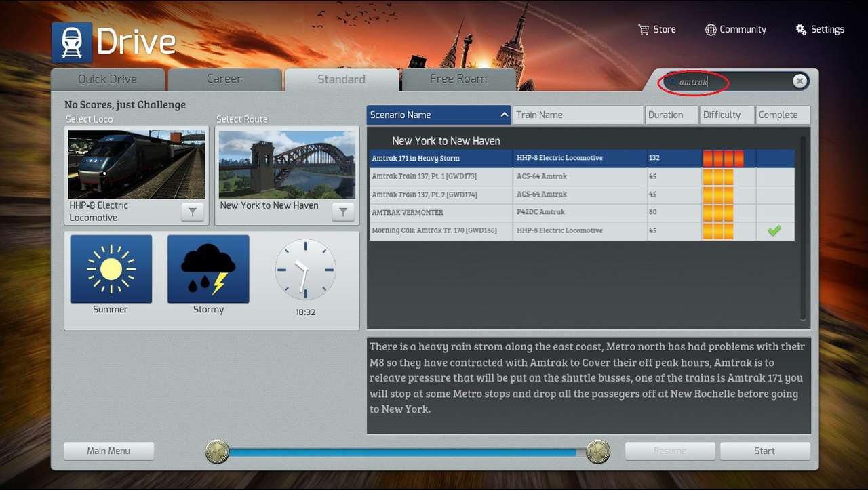
Task: Click the Resume button
Action: (x=670, y=451)
